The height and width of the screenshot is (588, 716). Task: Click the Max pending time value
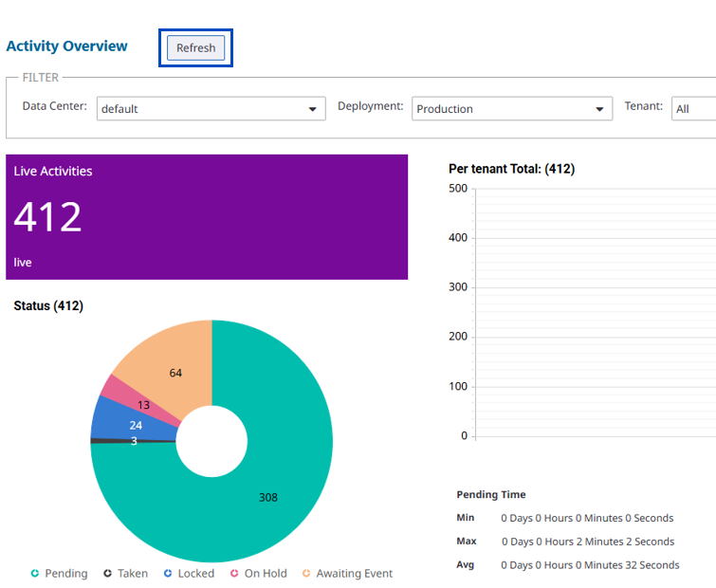tap(587, 542)
